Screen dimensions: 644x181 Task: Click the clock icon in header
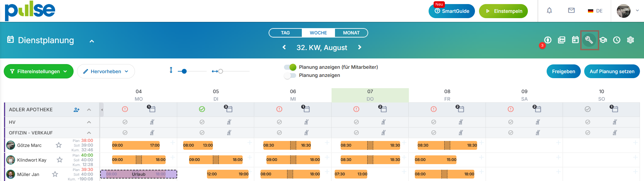pos(616,40)
